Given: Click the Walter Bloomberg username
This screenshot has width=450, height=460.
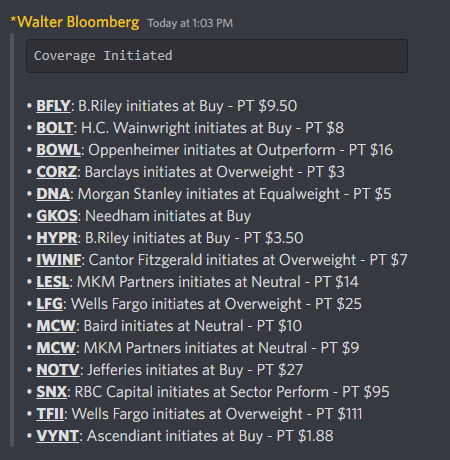Looking at the screenshot, I should [75, 22].
